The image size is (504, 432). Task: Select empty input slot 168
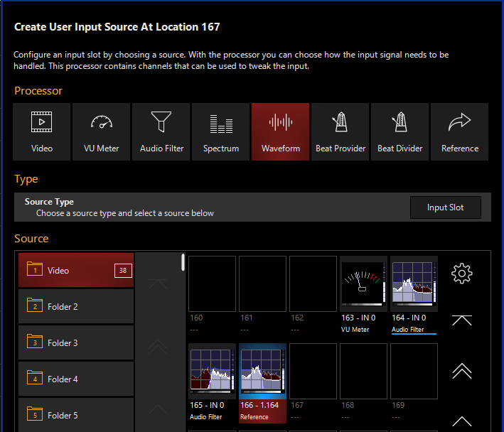coord(363,372)
